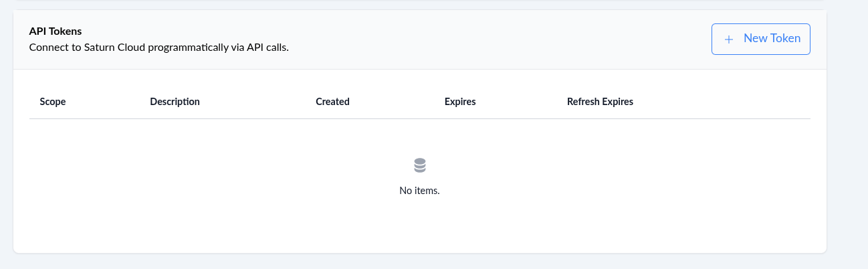Screen dimensions: 868x269
Task: Click the word "Refresh" in the last column header
Action: tap(584, 102)
